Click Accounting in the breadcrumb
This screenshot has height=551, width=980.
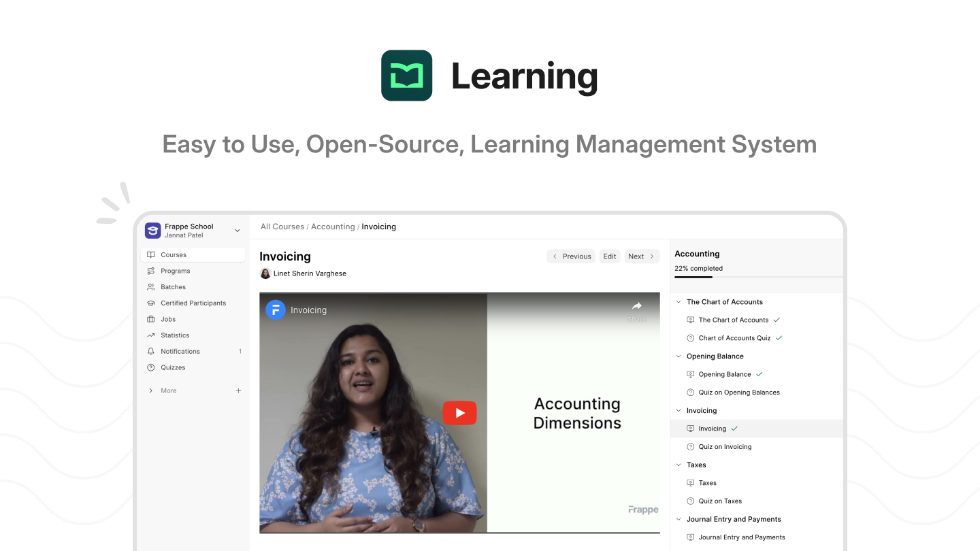(333, 227)
